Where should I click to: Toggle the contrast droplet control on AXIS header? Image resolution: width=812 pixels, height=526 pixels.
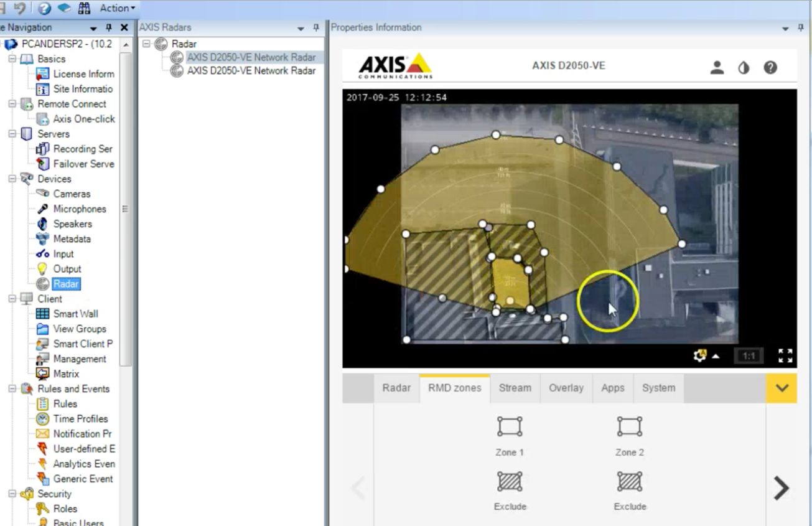click(744, 68)
